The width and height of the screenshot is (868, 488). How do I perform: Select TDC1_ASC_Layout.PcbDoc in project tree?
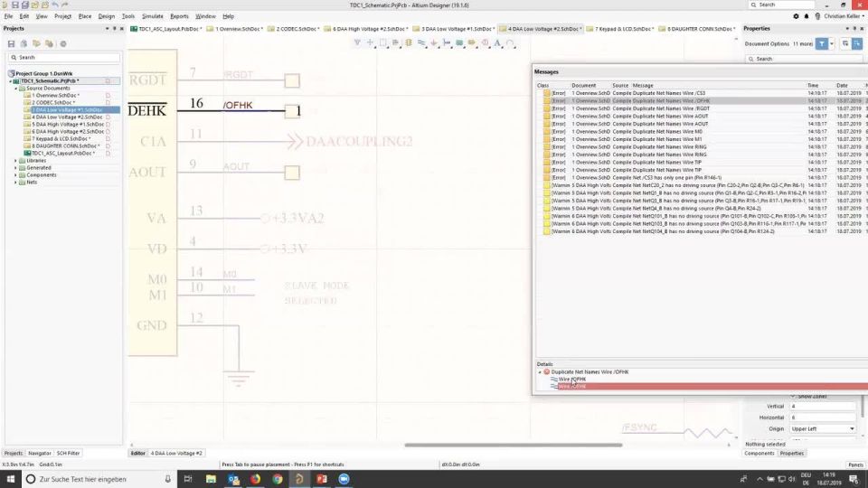pos(62,154)
